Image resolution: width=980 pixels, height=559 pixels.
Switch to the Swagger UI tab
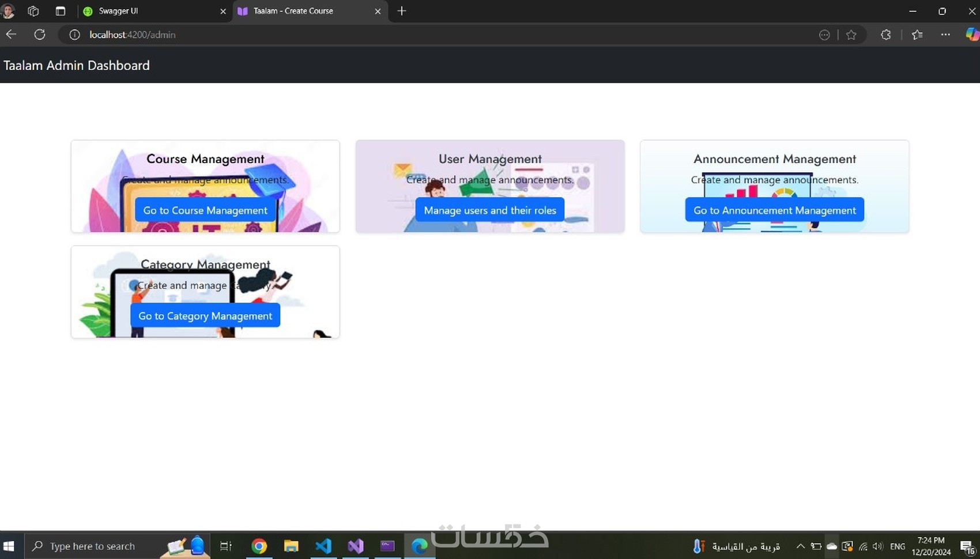point(154,11)
